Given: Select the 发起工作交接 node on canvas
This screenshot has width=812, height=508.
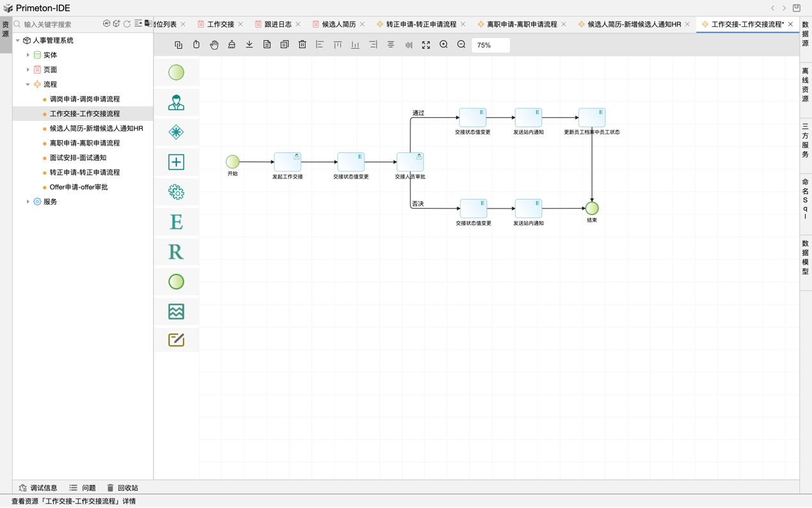Looking at the screenshot, I should [288, 162].
